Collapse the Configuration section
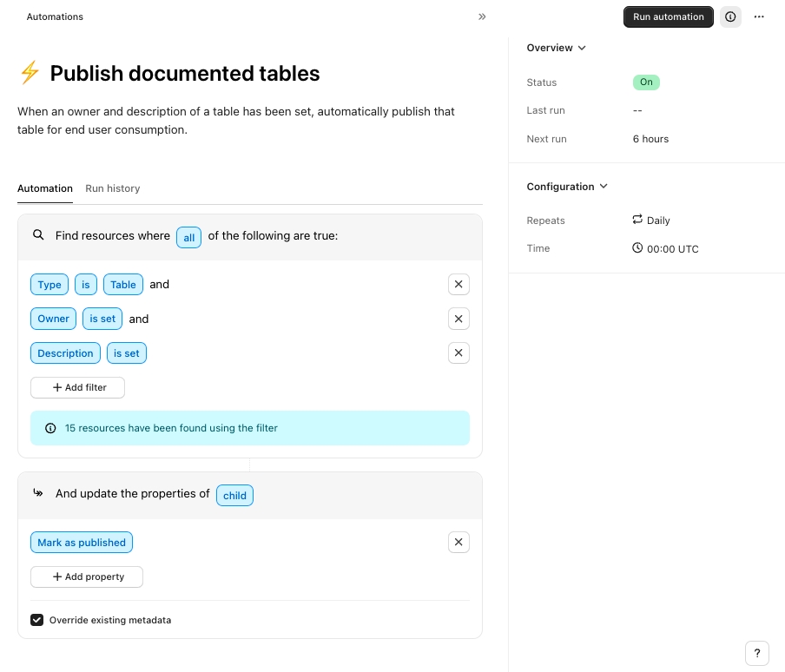The height and width of the screenshot is (672, 785). 567,186
